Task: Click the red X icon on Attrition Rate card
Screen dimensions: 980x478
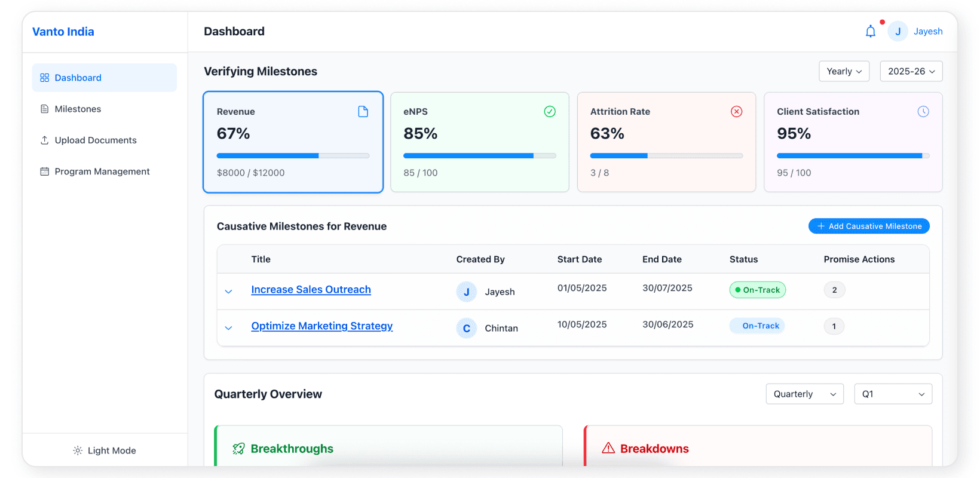Action: 737,112
